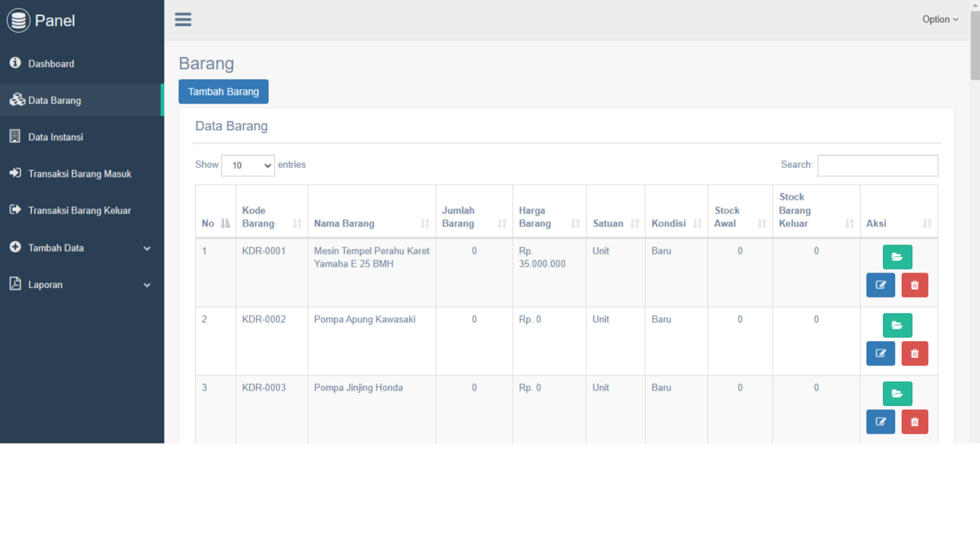This screenshot has height=551, width=980.
Task: Click the page vertical scrollbar
Action: pos(975,46)
